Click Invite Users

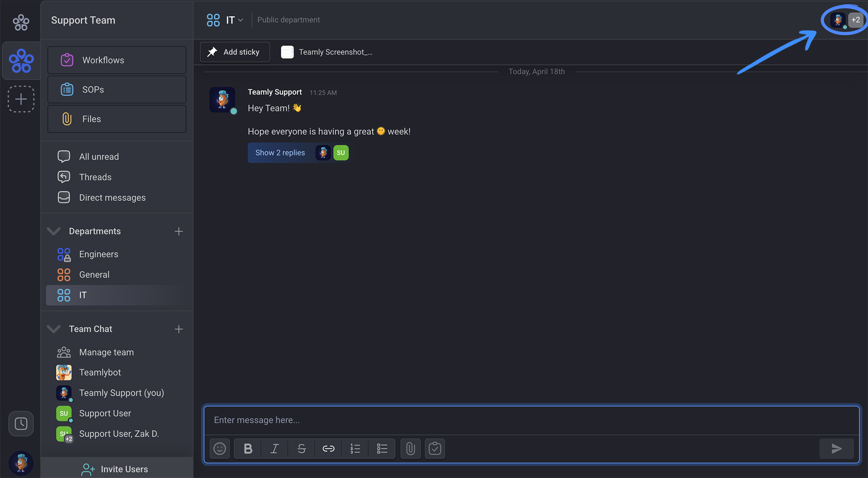(117, 469)
